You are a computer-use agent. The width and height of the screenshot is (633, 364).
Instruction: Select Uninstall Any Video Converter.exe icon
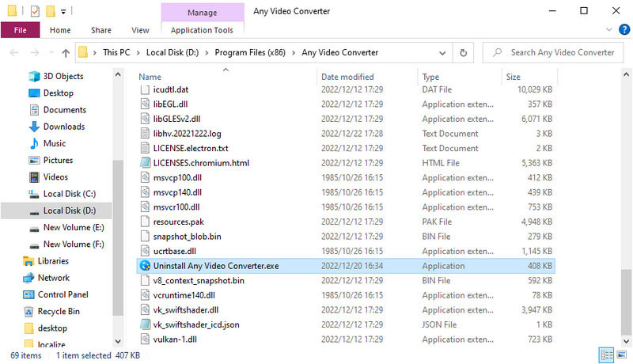(x=145, y=266)
